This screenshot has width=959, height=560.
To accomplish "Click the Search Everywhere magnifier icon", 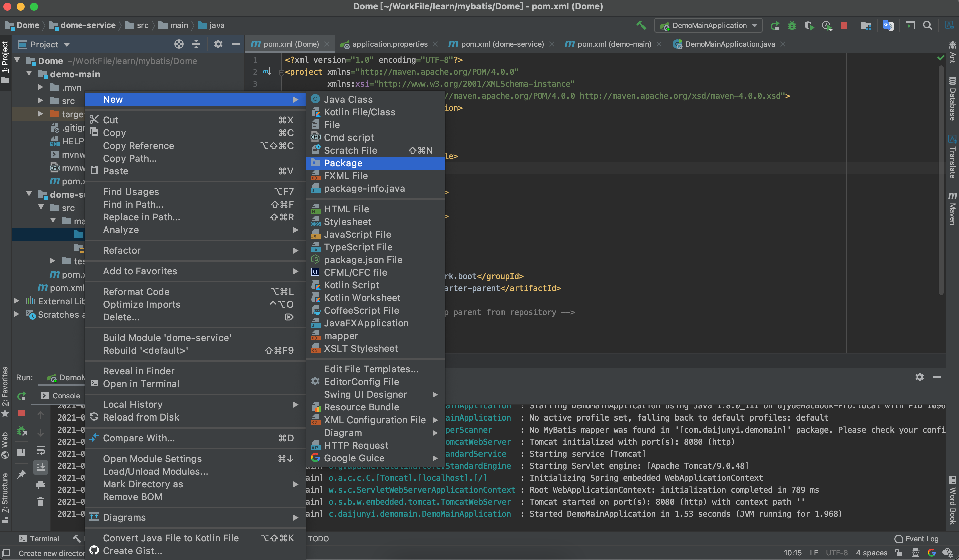I will point(927,25).
